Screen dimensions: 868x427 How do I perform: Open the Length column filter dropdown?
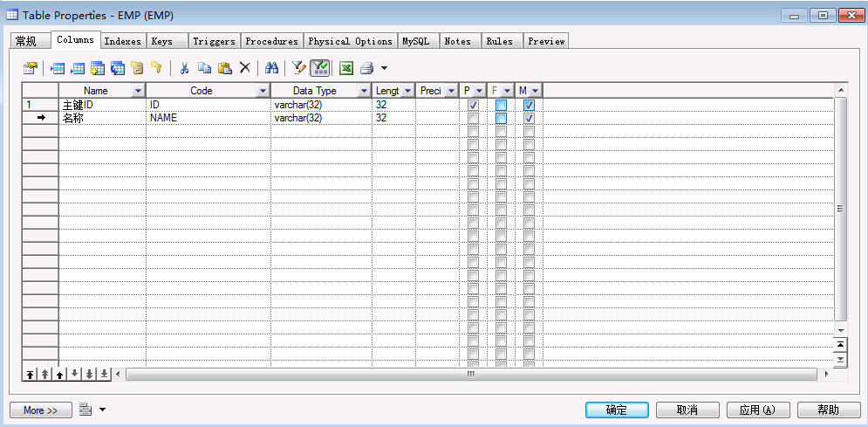[x=407, y=90]
